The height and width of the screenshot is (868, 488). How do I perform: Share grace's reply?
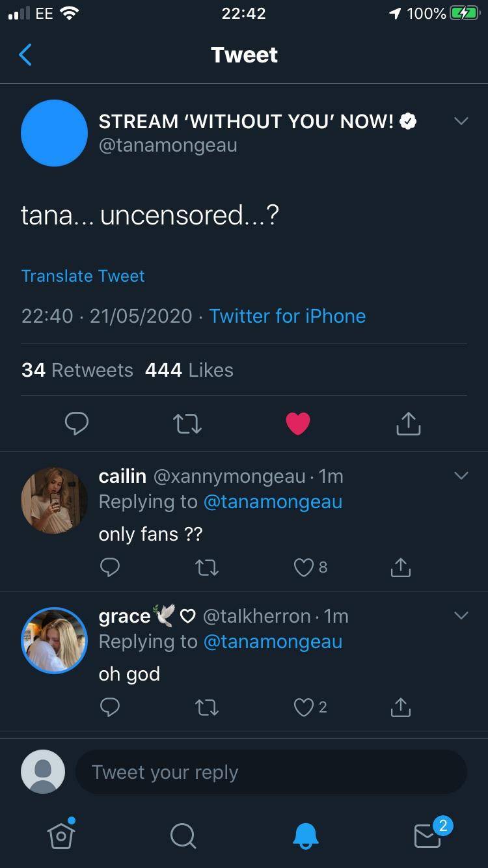point(401,707)
